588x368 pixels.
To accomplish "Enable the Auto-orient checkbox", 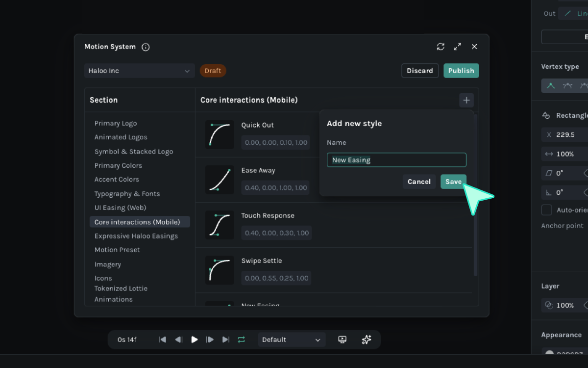I will tap(546, 210).
